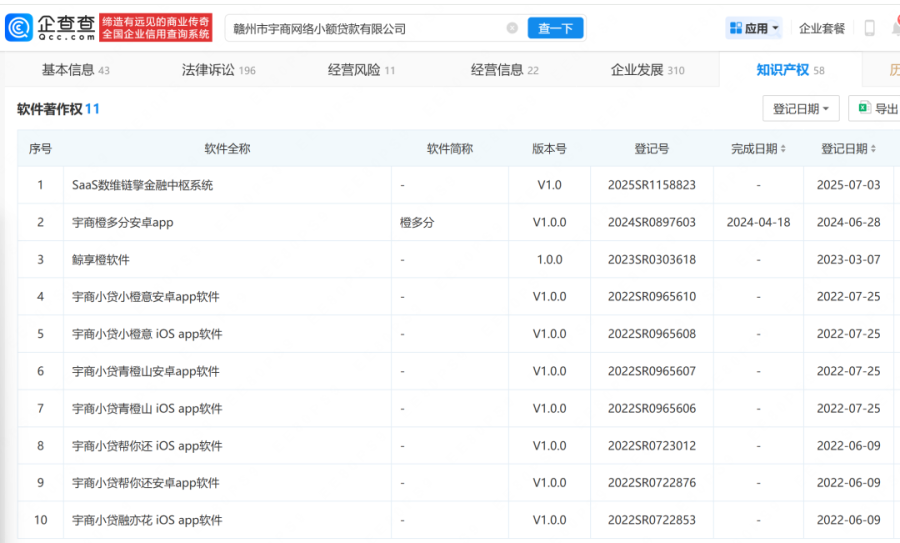Click the 应用 grid icon

[x=736, y=28]
